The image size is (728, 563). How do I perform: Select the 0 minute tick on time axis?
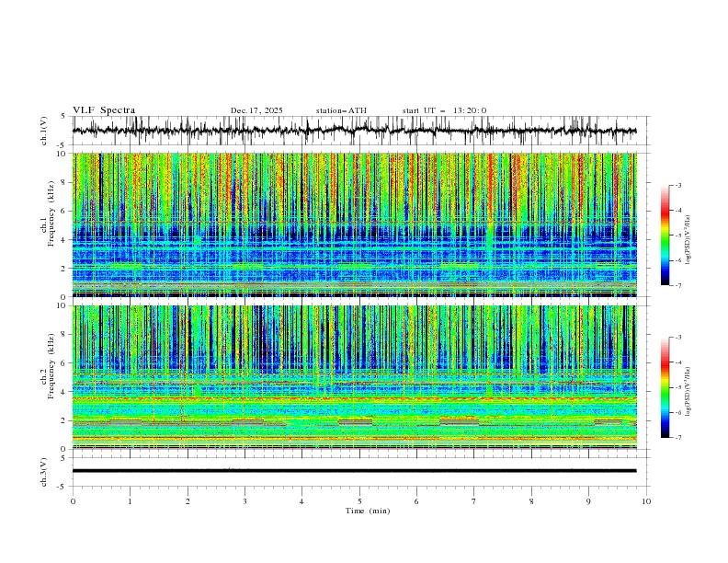[73, 501]
